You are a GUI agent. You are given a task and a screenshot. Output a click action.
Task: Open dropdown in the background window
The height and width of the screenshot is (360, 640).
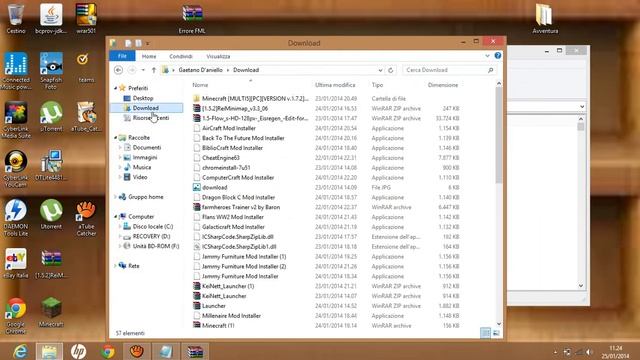[582, 107]
